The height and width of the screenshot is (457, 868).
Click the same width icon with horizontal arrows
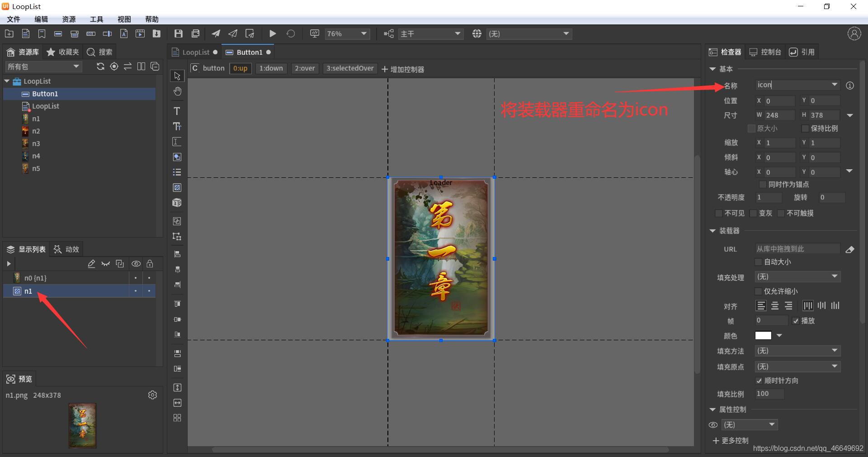click(x=177, y=403)
